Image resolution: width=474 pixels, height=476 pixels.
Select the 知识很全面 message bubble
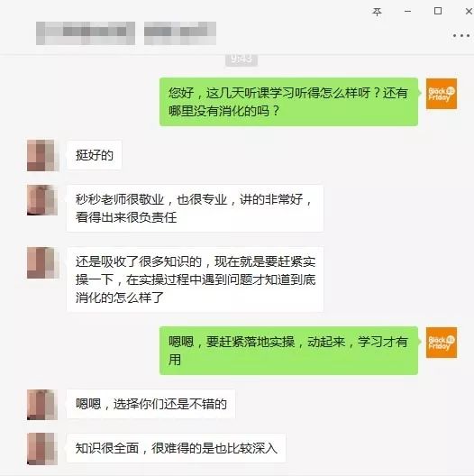pos(176,448)
